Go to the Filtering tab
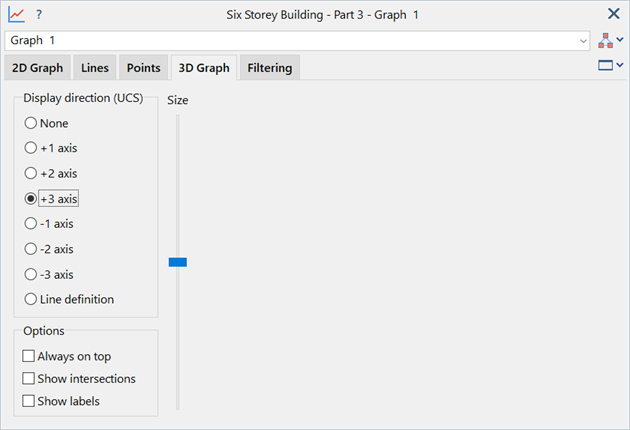Screen dimensions: 630x430 [x=270, y=68]
